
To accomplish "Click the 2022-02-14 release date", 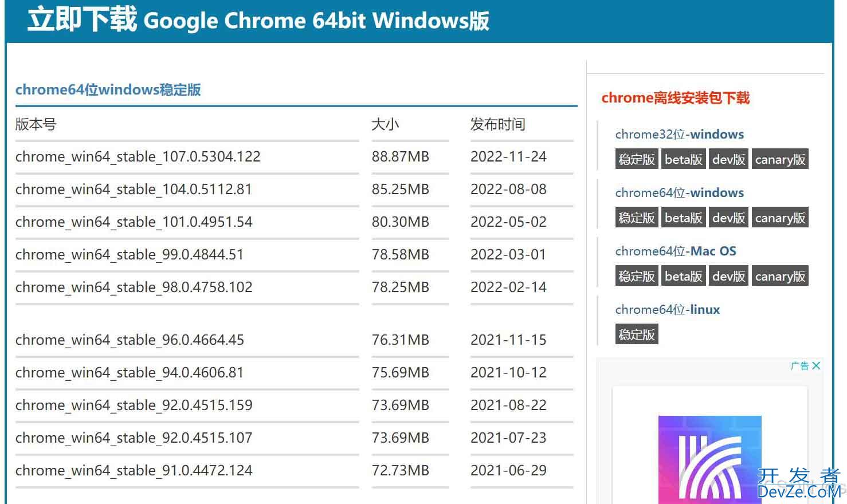I will [x=508, y=287].
